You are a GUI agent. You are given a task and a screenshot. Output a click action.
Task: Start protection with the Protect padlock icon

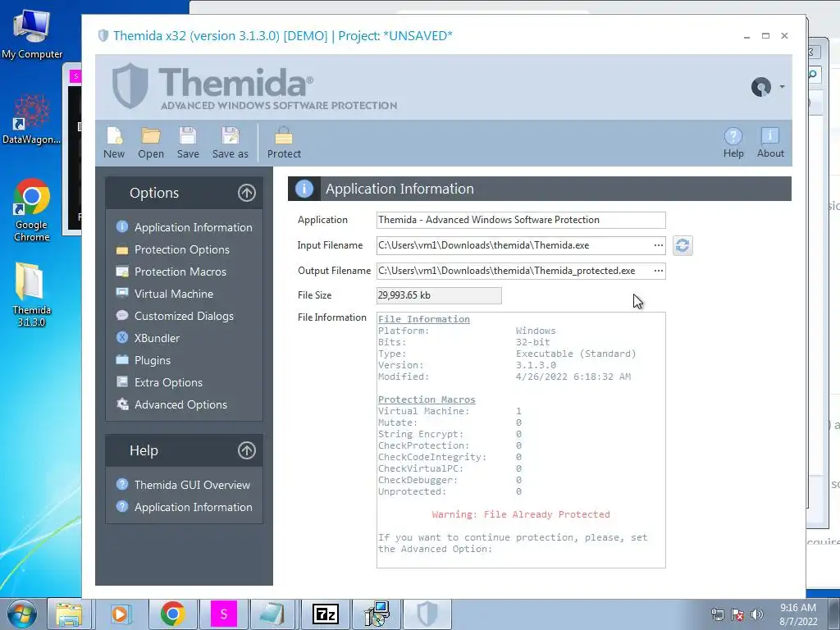coord(284,143)
